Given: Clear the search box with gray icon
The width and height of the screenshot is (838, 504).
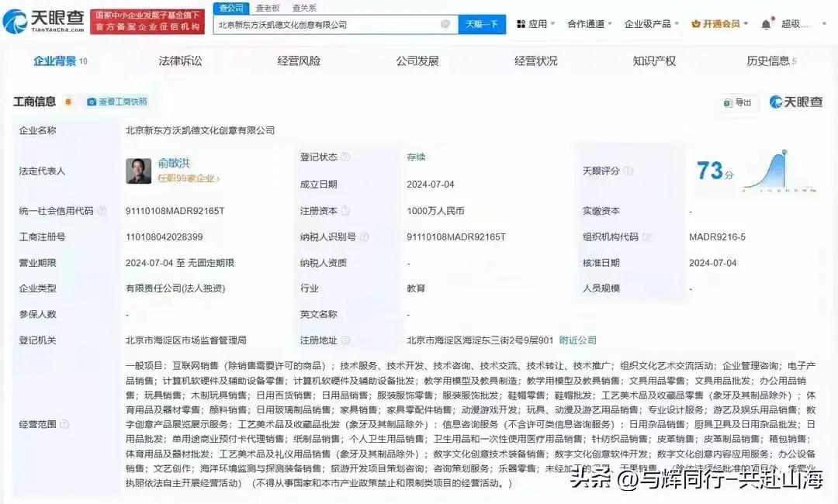Looking at the screenshot, I should tap(445, 24).
